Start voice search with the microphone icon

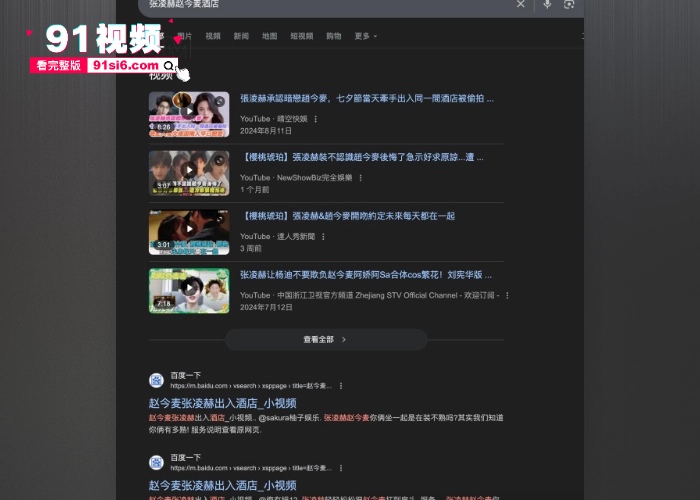(x=547, y=4)
